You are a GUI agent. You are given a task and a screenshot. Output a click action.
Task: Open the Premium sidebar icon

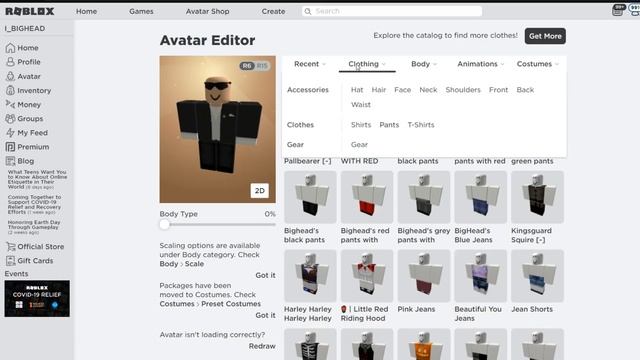point(10,147)
